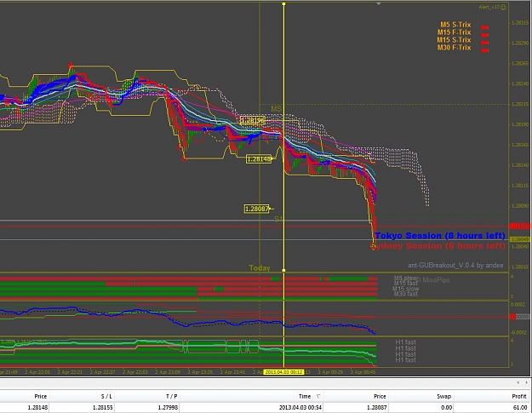Click the sort arrow in the Time column header
532x413 pixels.
pos(318,396)
